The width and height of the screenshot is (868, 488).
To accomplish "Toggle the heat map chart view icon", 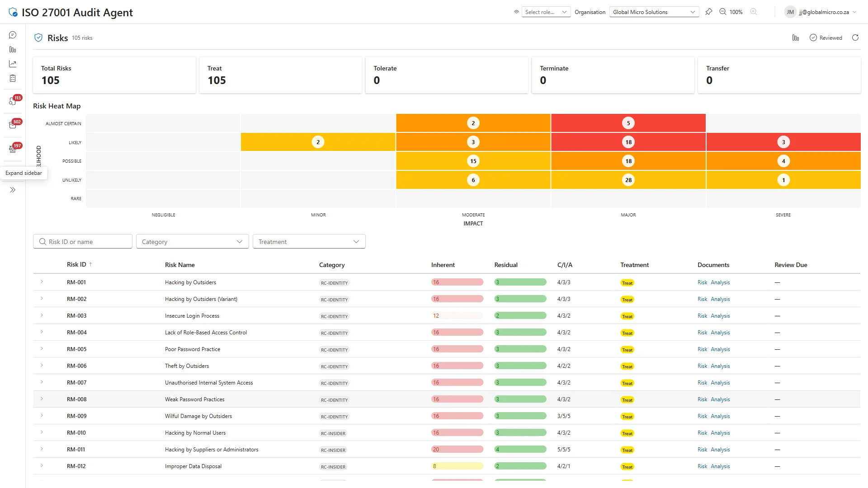I will (795, 38).
